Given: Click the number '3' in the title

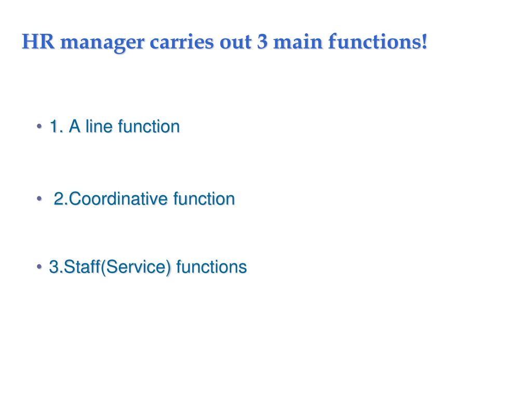Looking at the screenshot, I should tap(262, 42).
